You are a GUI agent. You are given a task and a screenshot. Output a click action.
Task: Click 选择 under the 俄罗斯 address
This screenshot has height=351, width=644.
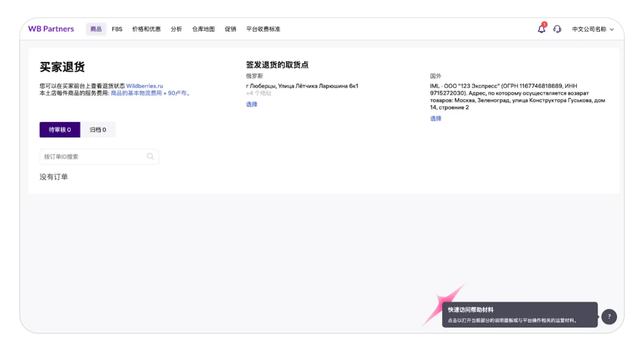coord(252,105)
